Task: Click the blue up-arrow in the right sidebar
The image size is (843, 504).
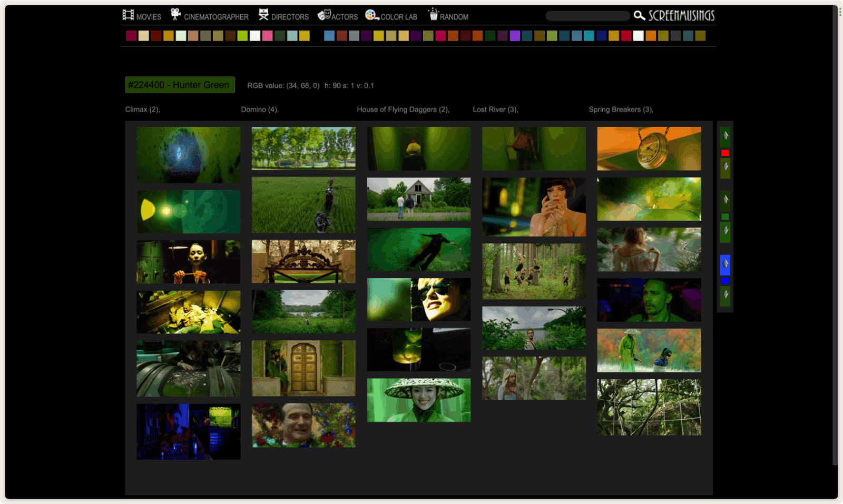Action: click(x=726, y=265)
